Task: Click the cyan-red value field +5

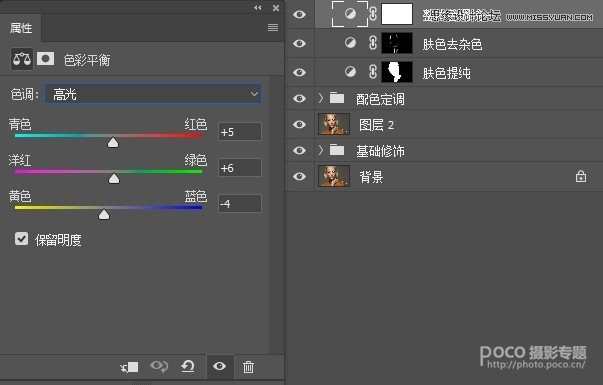Action: pyautogui.click(x=240, y=132)
